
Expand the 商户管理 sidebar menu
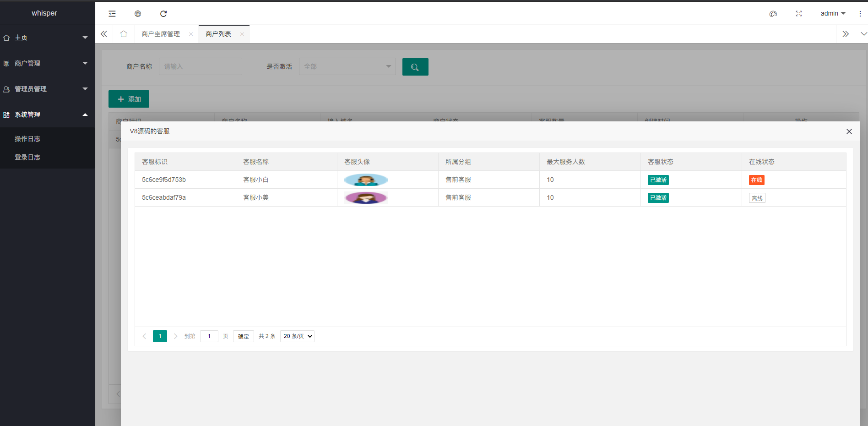[x=46, y=63]
